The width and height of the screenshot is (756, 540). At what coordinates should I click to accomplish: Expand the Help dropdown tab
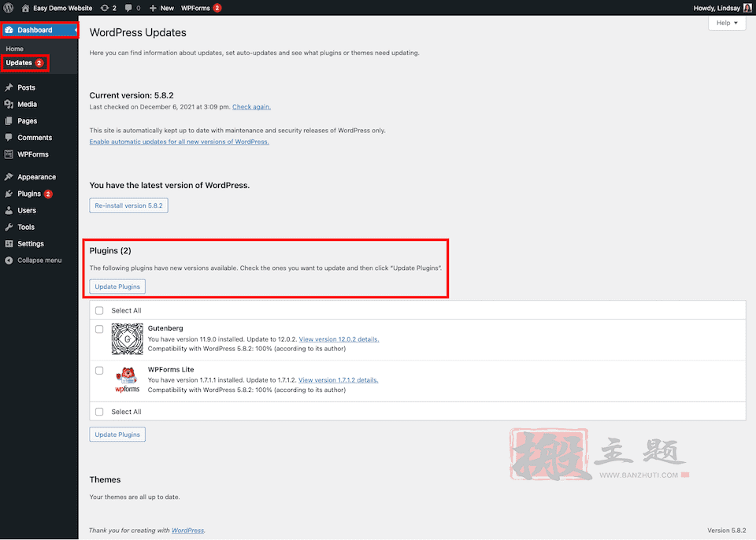click(727, 23)
